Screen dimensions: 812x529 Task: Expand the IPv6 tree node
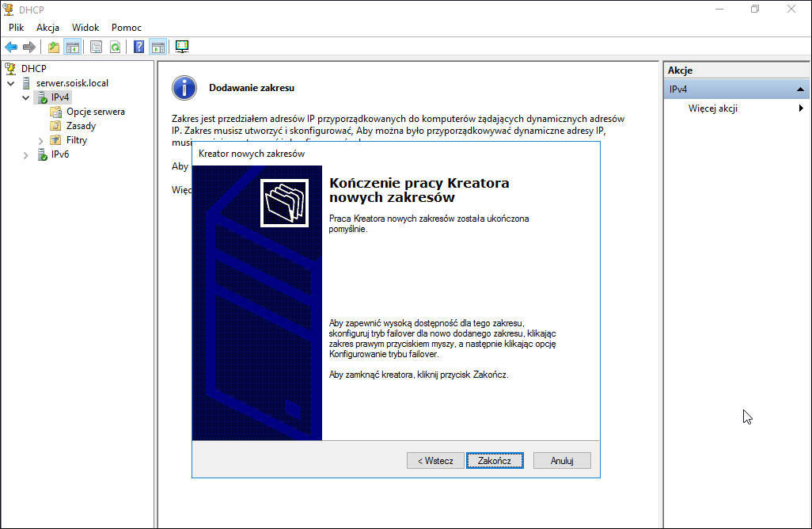coord(25,155)
